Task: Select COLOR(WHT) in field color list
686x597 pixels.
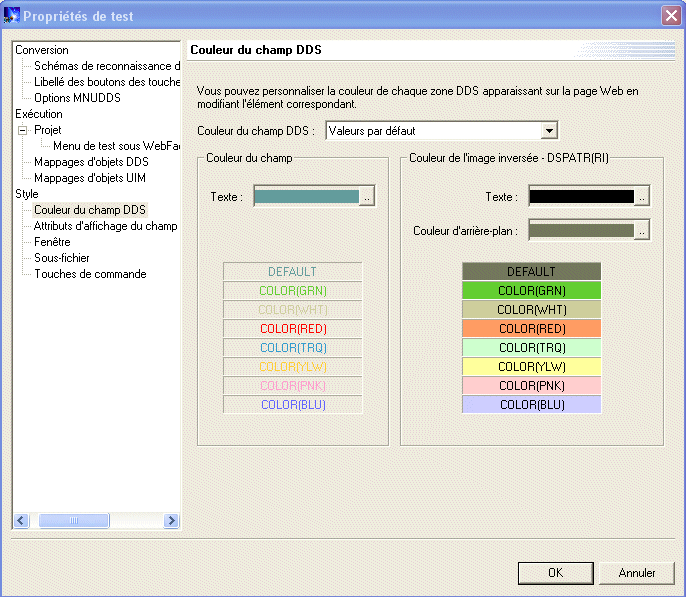Action: pyautogui.click(x=292, y=310)
